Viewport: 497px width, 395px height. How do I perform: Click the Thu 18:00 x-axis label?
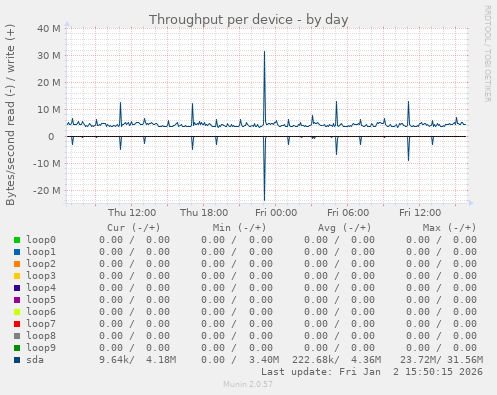tap(204, 213)
